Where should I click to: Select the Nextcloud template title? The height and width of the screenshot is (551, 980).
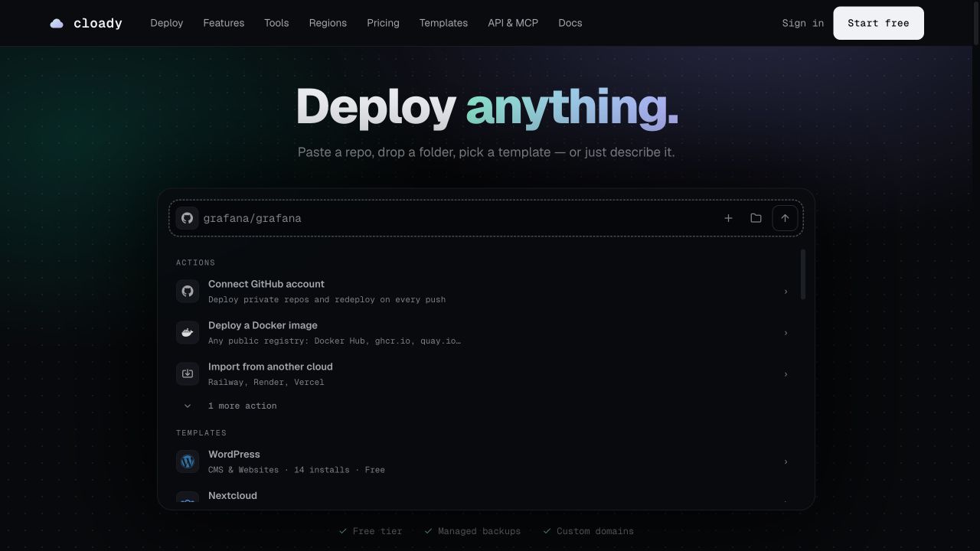[233, 496]
